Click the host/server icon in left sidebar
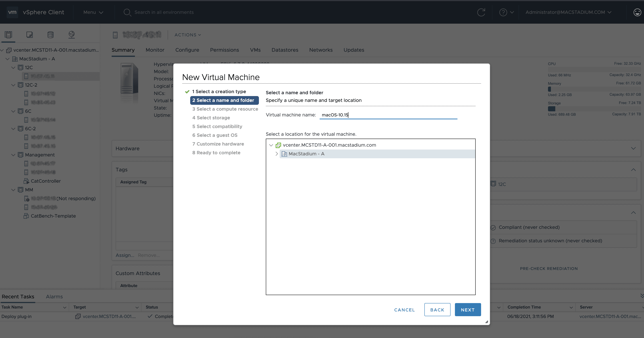This screenshot has width=644, height=338. coord(8,35)
